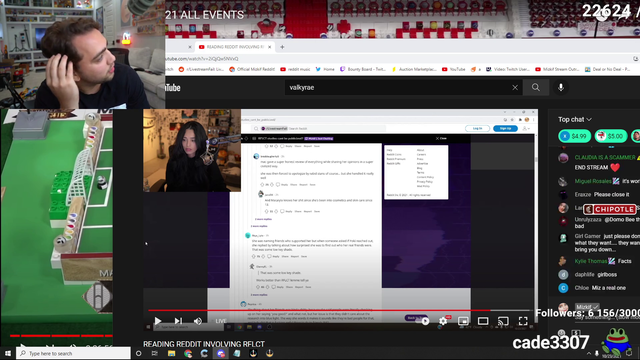Open the Twitter Home bookmark
Image resolution: width=640 pixels, height=360 pixels.
click(x=325, y=69)
